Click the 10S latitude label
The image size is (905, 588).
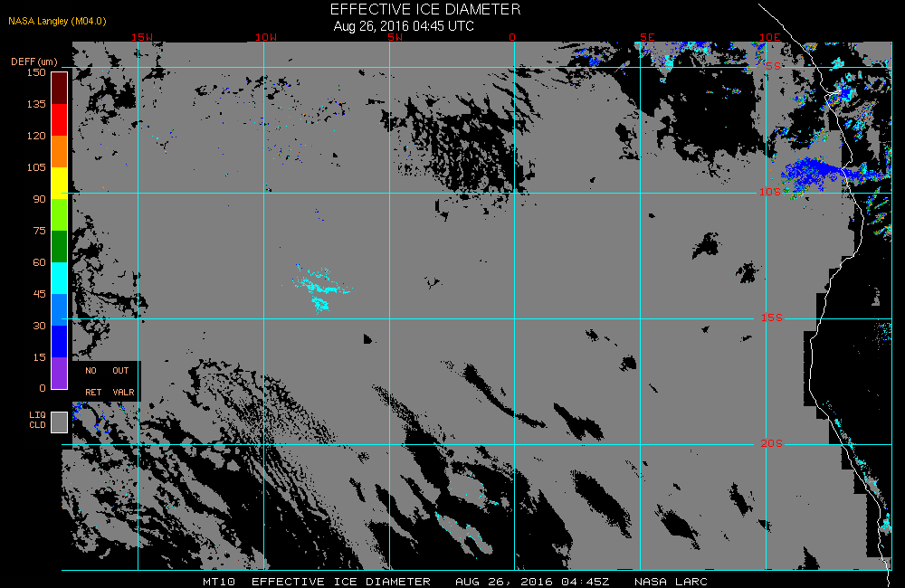point(770,192)
